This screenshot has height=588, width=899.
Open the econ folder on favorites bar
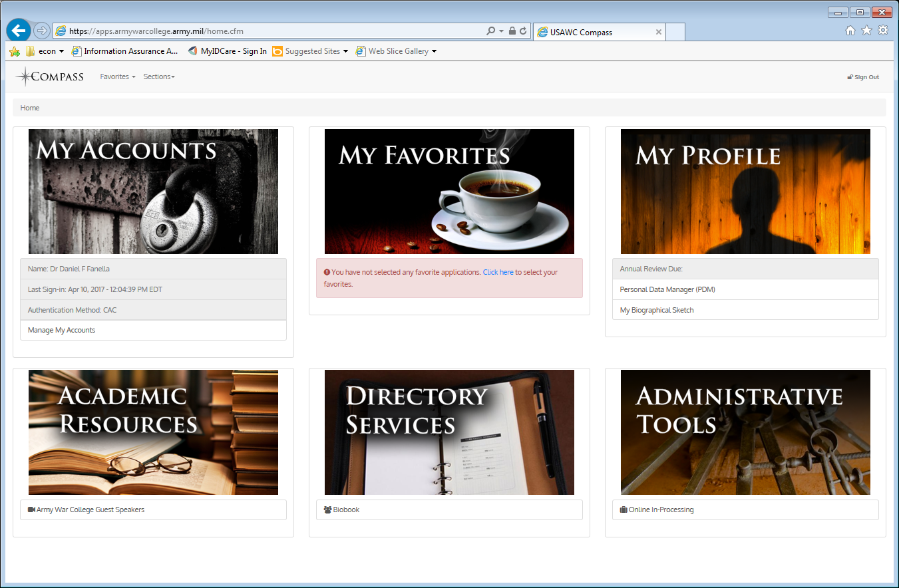pos(45,51)
